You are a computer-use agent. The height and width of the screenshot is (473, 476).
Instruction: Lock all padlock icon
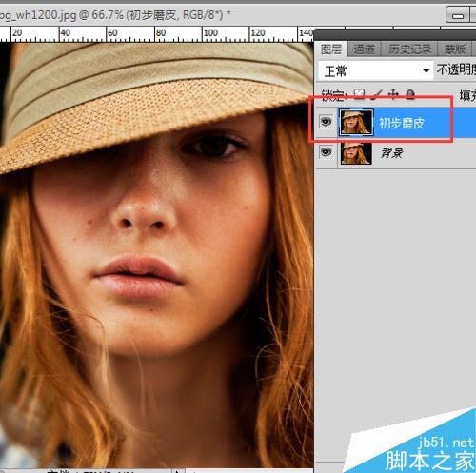pos(410,94)
